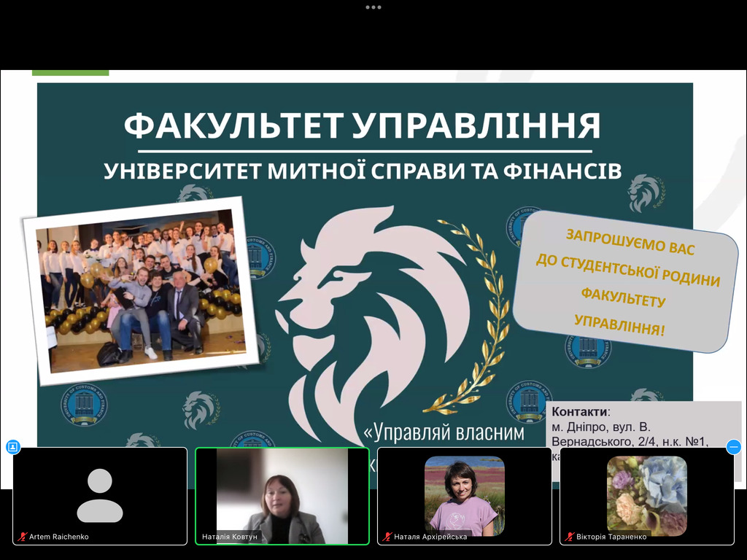The width and height of the screenshot is (747, 560).
Task: Click the university seal emblem near slide's bottom-left
Action: point(84,405)
